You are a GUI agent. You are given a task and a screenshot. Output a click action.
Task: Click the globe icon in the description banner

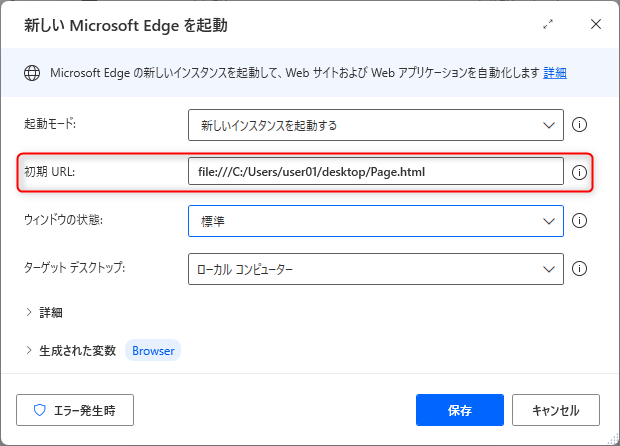click(32, 73)
